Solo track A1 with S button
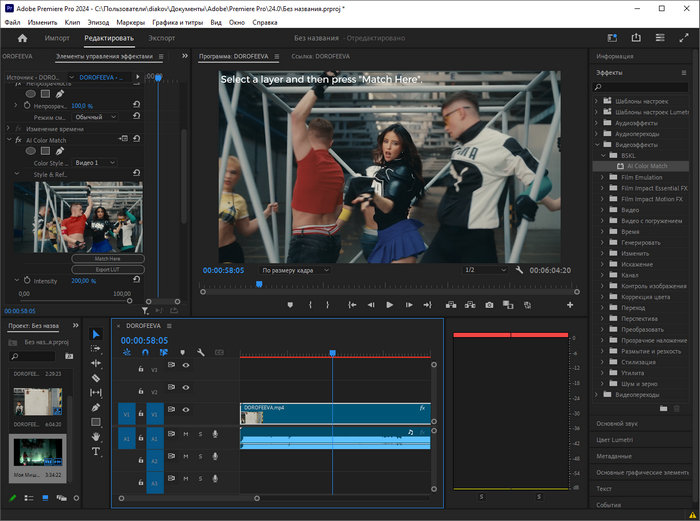Screen dimensions: 700x521 click(200, 434)
